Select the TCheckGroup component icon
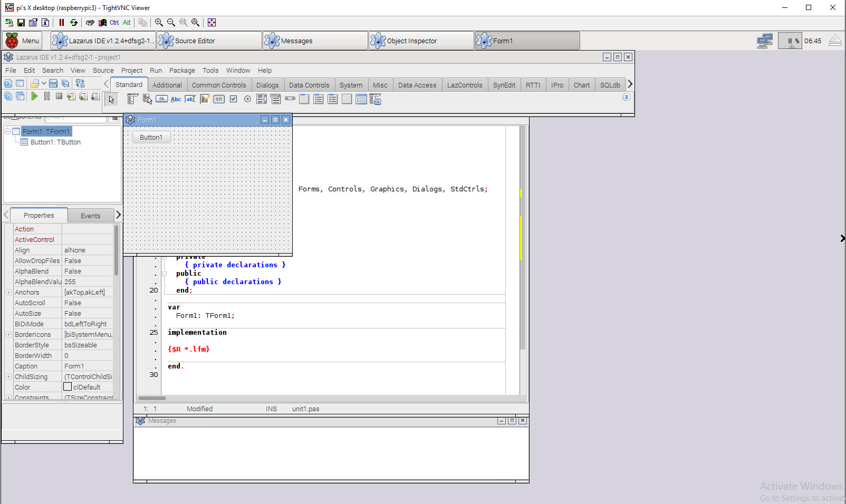The height and width of the screenshot is (504, 846). (333, 99)
